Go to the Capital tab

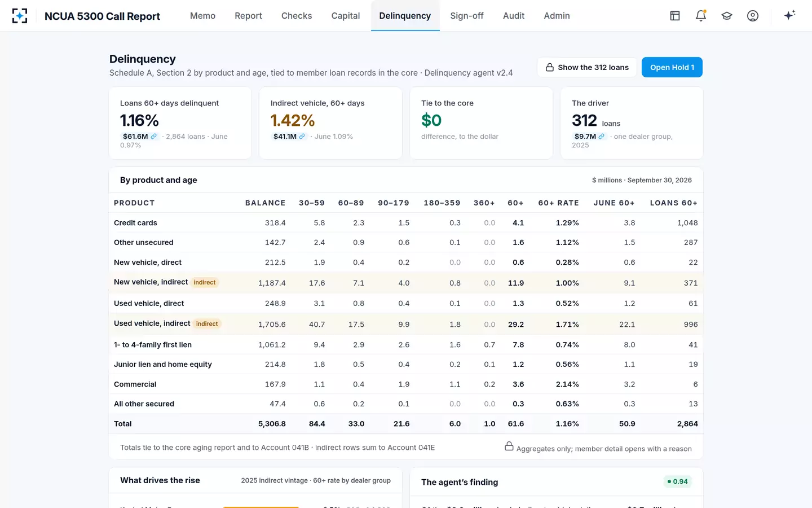(346, 16)
